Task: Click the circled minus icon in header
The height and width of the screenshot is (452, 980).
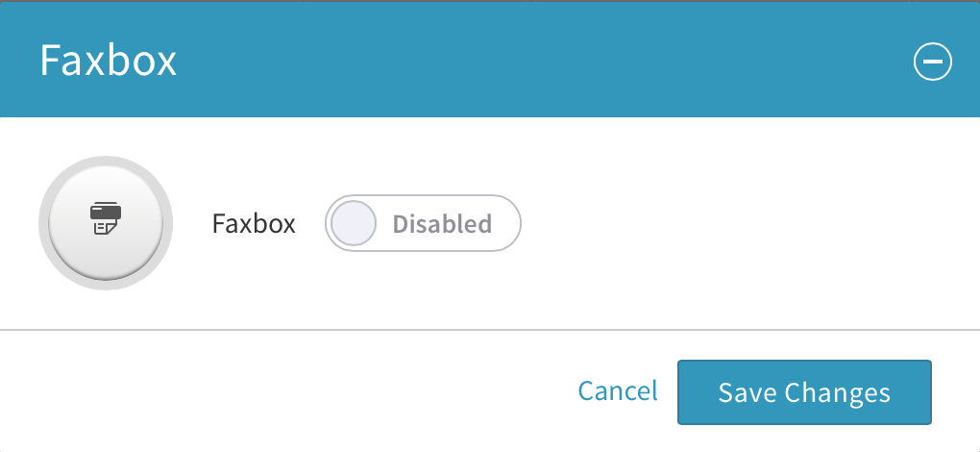Action: [932, 63]
